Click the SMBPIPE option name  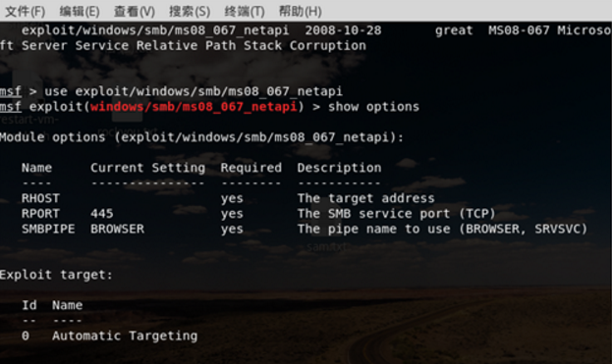(x=48, y=229)
